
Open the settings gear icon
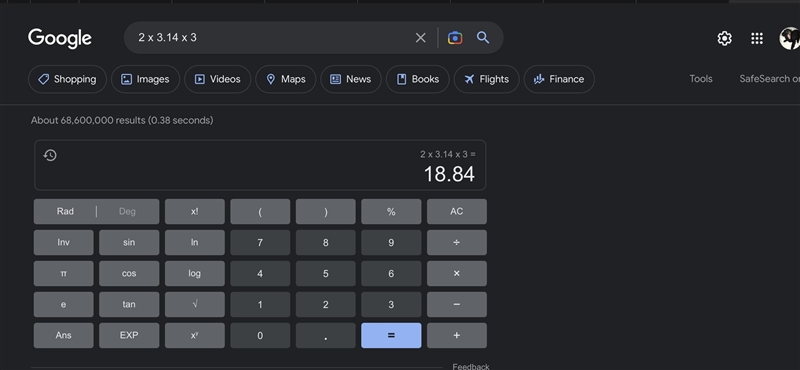click(724, 38)
